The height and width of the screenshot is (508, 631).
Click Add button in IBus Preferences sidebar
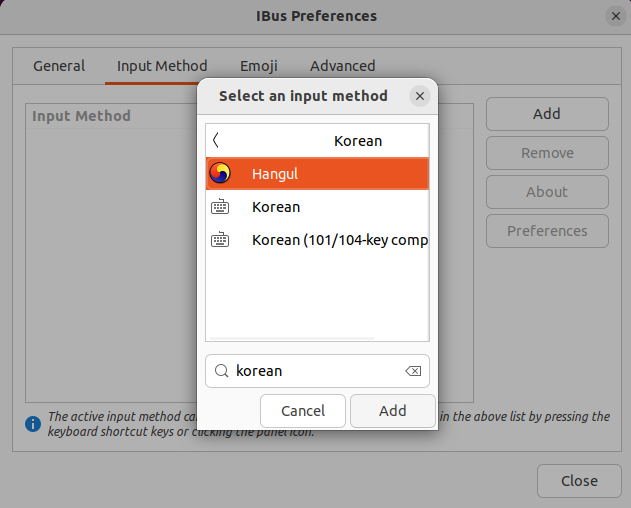[x=547, y=114]
